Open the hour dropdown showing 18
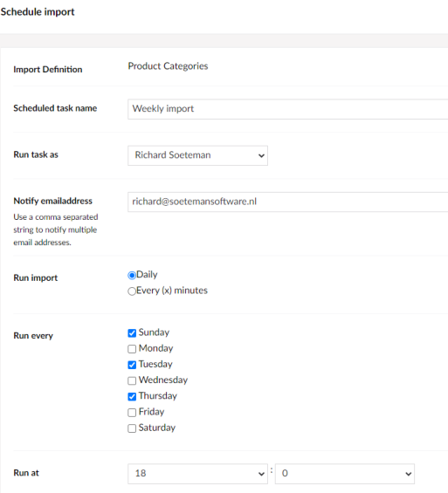 click(x=197, y=474)
